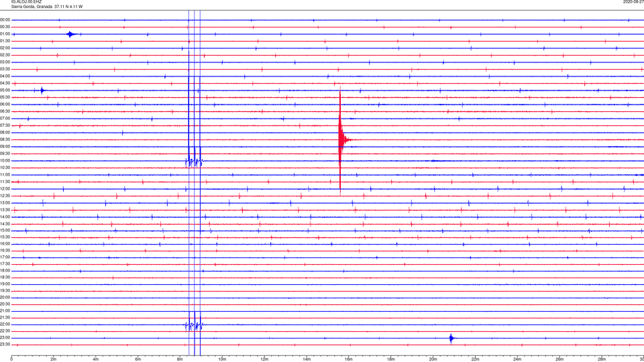Click the 6m tick label on time axis
644x362 pixels.
[138, 359]
